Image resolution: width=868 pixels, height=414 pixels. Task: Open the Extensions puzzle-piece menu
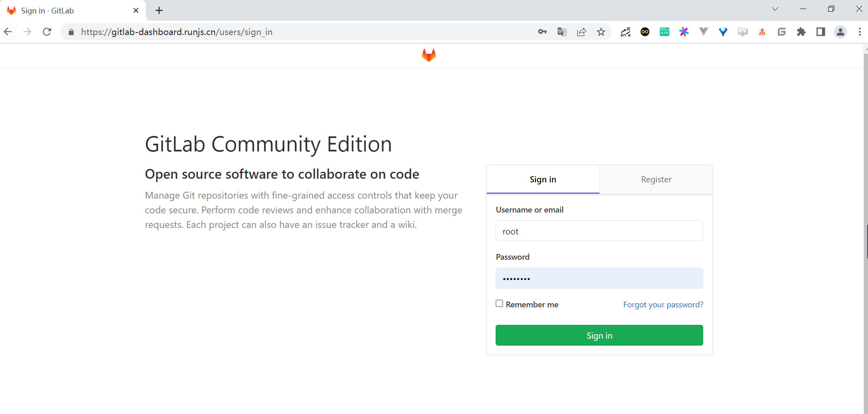(x=801, y=32)
